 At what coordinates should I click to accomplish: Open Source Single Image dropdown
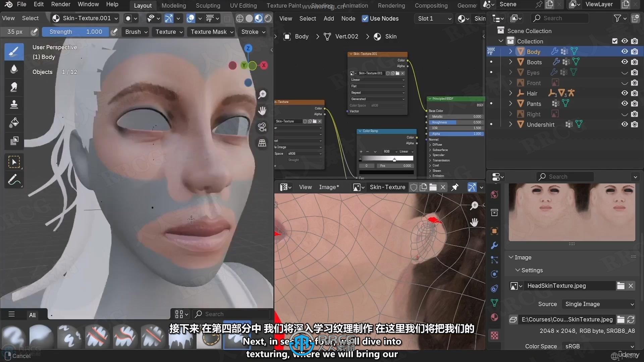(x=599, y=304)
